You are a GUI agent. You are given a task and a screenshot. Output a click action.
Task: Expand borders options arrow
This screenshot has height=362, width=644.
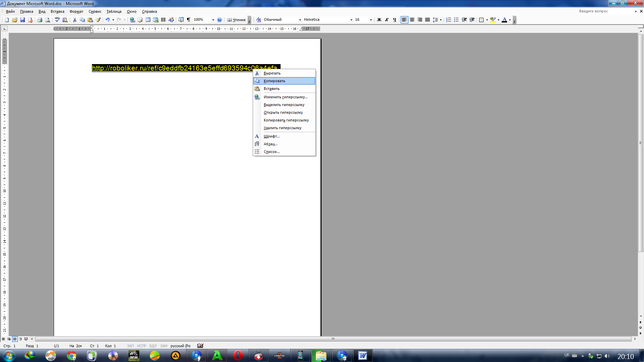[x=487, y=20]
